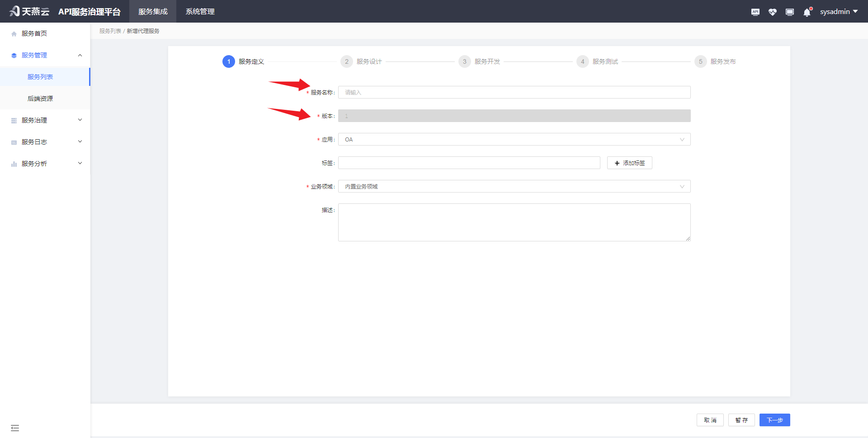Image resolution: width=868 pixels, height=438 pixels.
Task: Collapse the sidebar with bottom-left icon
Action: coord(15,428)
